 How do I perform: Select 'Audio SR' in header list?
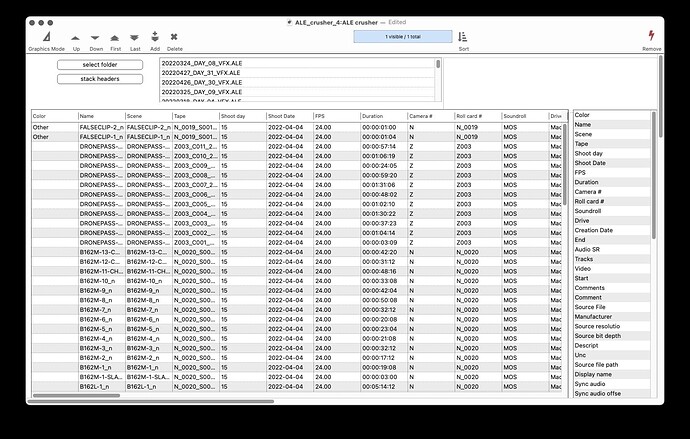click(612, 249)
